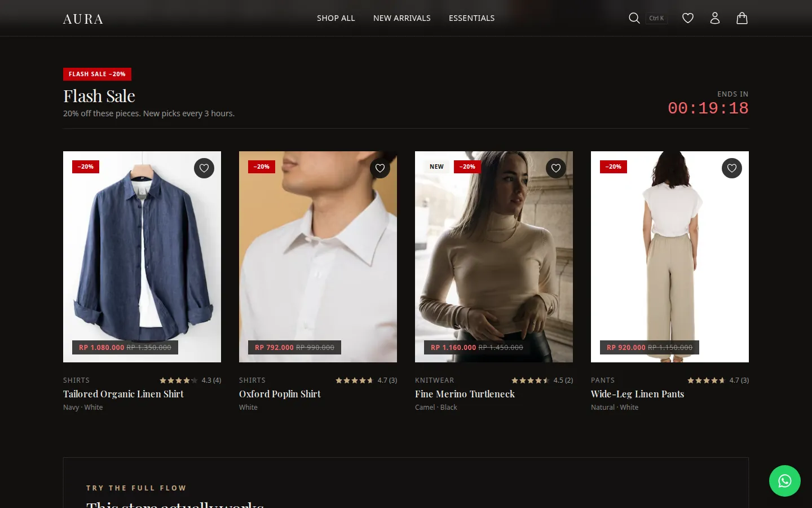The width and height of the screenshot is (812, 508).
Task: Click price RP 1.160.000 label
Action: [x=453, y=348]
